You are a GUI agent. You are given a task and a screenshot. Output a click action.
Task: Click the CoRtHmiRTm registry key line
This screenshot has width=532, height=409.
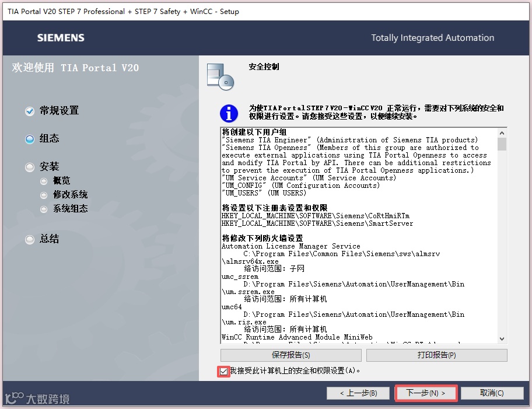point(316,216)
